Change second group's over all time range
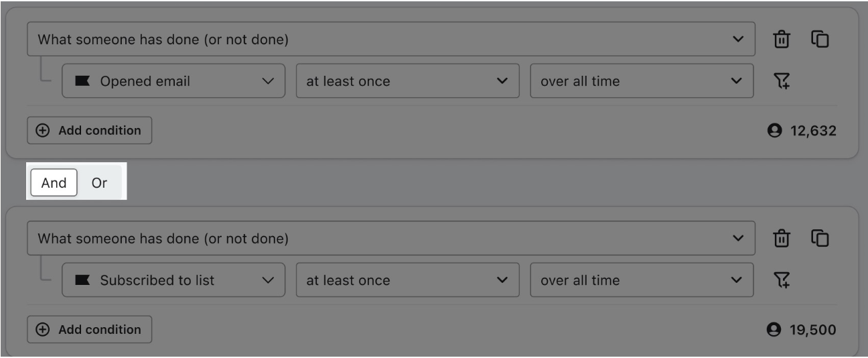This screenshot has height=358, width=868. point(641,280)
